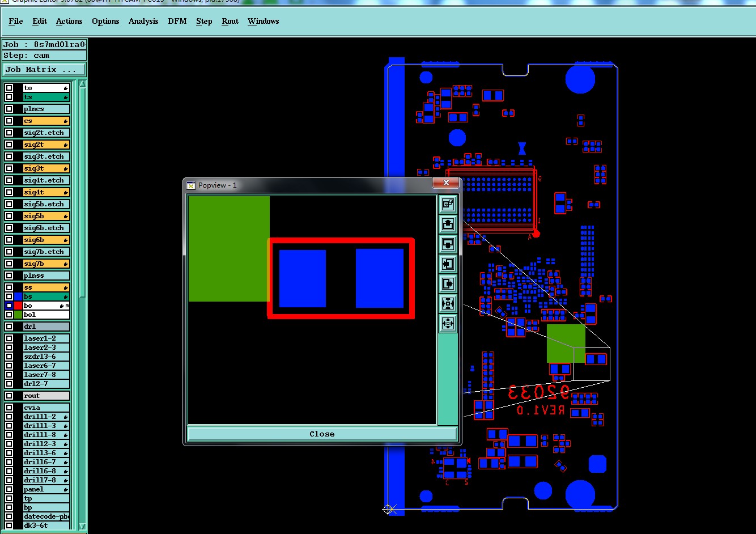Click the 'Job : 8s7md01ra0' label

tap(44, 44)
